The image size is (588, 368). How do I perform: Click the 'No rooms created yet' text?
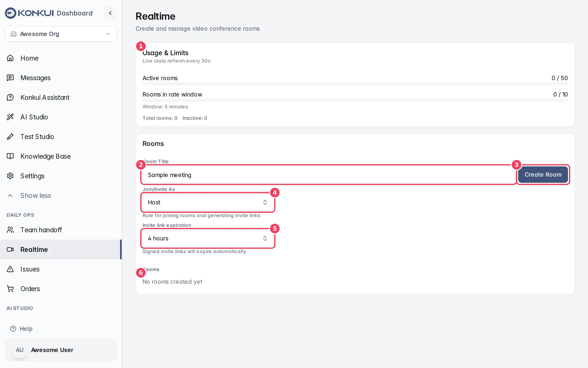tap(172, 282)
